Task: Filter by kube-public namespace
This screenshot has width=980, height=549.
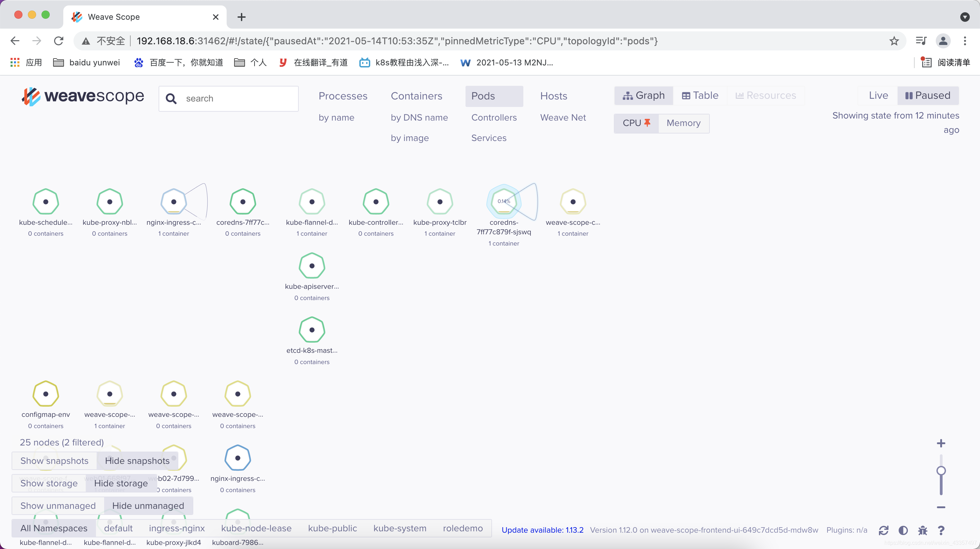Action: 332,528
